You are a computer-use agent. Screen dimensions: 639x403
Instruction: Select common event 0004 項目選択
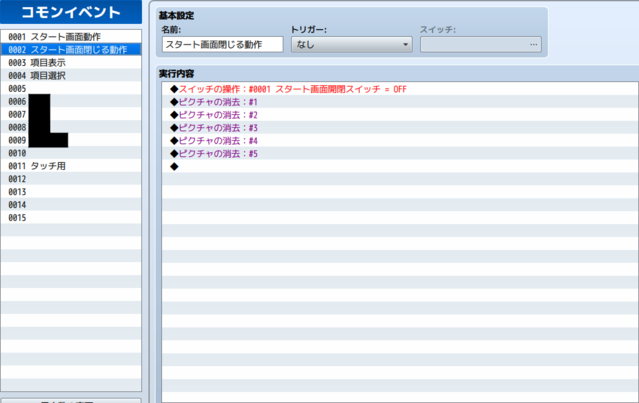tap(71, 75)
